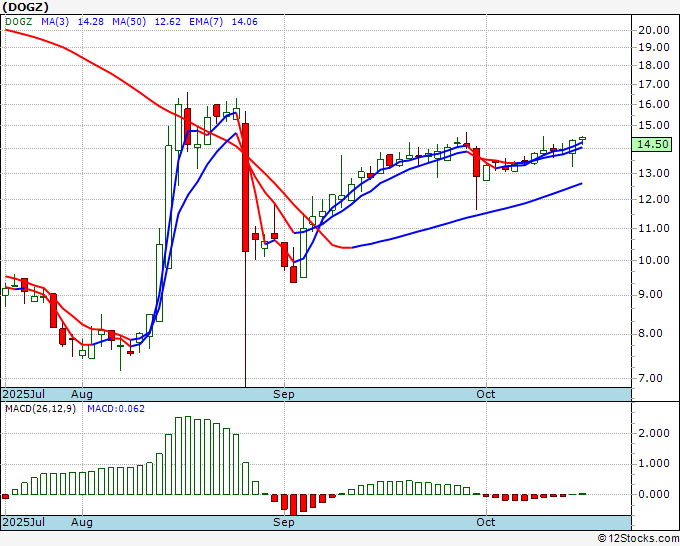Click the MA(3) legend label
This screenshot has width=680, height=546.
(55, 22)
